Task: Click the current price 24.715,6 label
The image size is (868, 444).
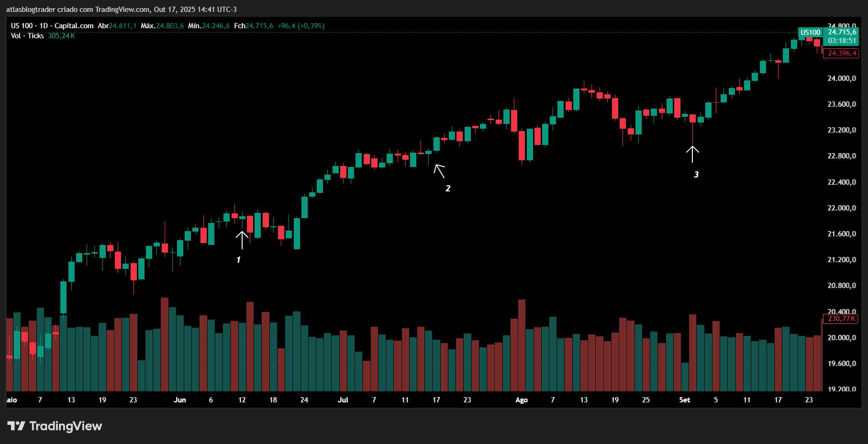Action: pos(842,33)
